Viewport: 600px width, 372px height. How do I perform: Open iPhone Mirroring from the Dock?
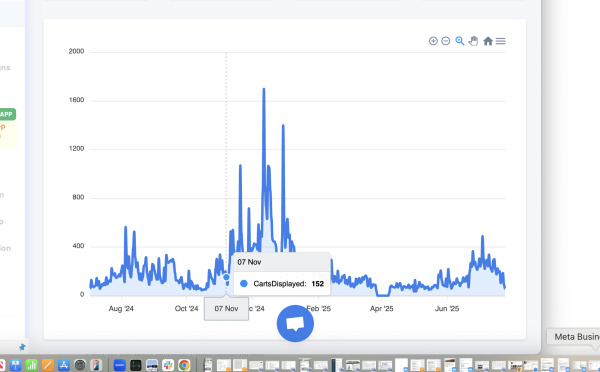pos(96,365)
